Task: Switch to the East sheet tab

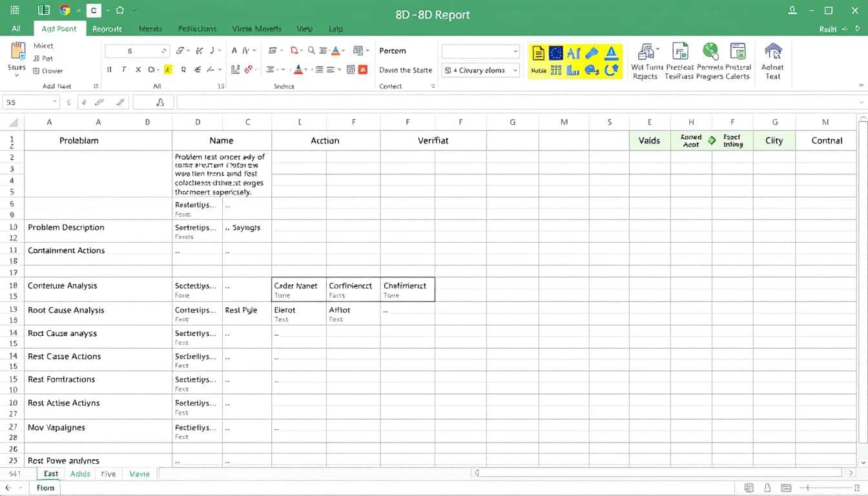Action: click(x=51, y=473)
